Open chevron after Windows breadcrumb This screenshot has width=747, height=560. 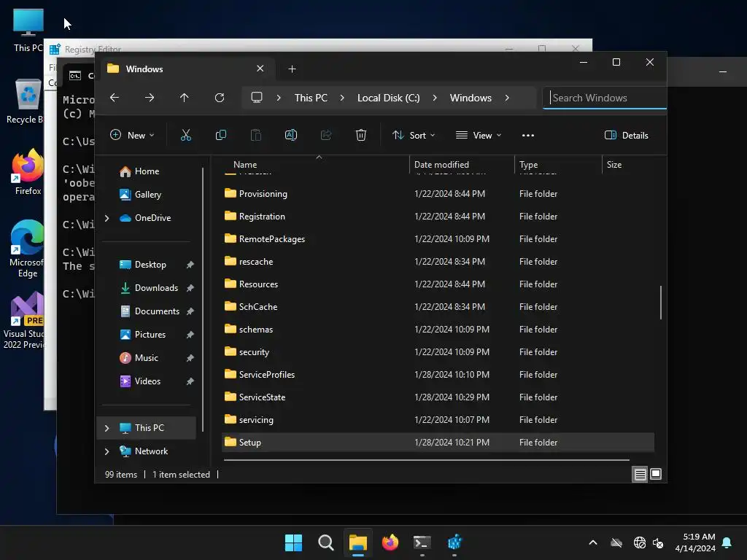pos(507,98)
